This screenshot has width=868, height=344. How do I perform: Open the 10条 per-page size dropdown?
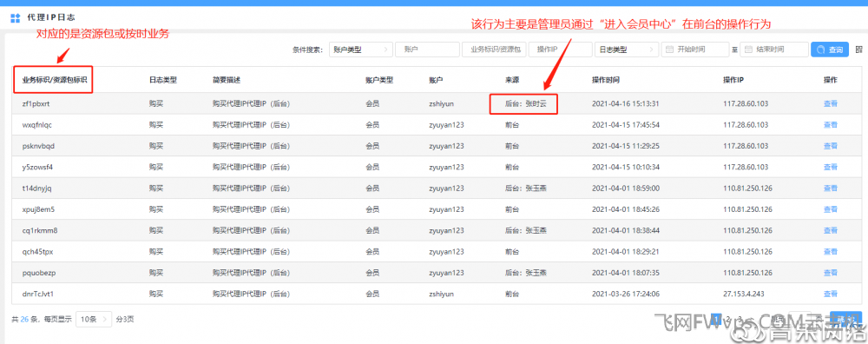94,319
